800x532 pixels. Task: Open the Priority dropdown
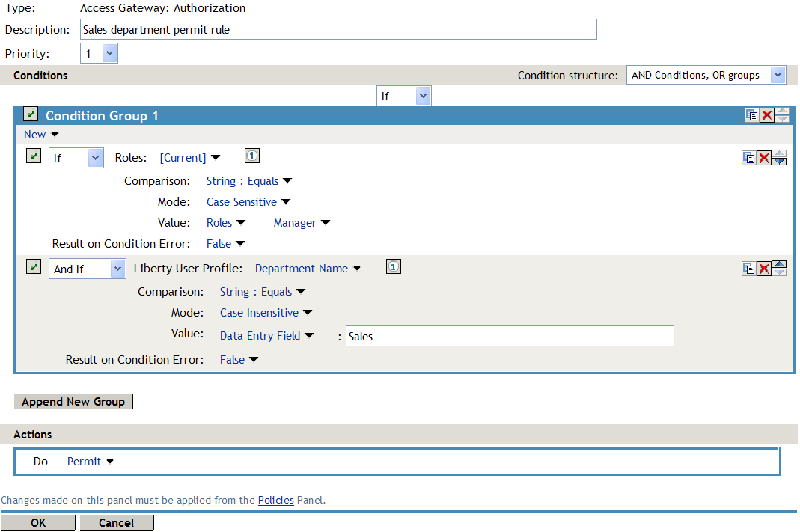point(99,53)
